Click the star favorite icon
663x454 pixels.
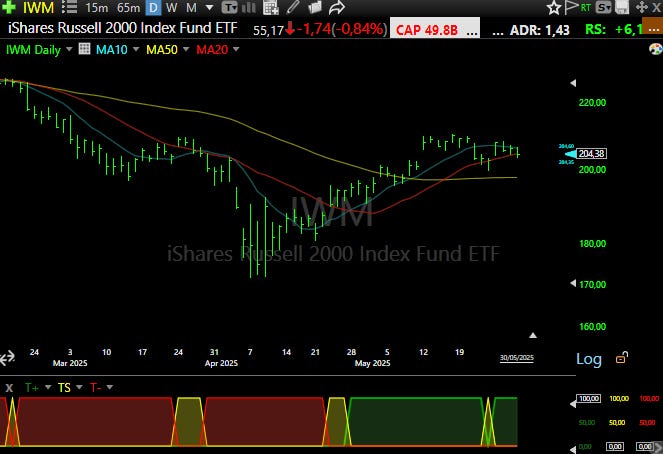[553, 8]
